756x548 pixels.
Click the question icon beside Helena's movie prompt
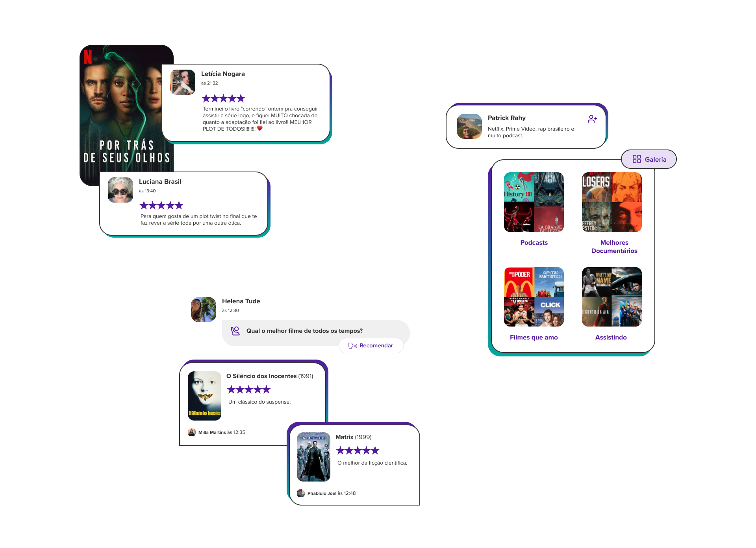(235, 331)
